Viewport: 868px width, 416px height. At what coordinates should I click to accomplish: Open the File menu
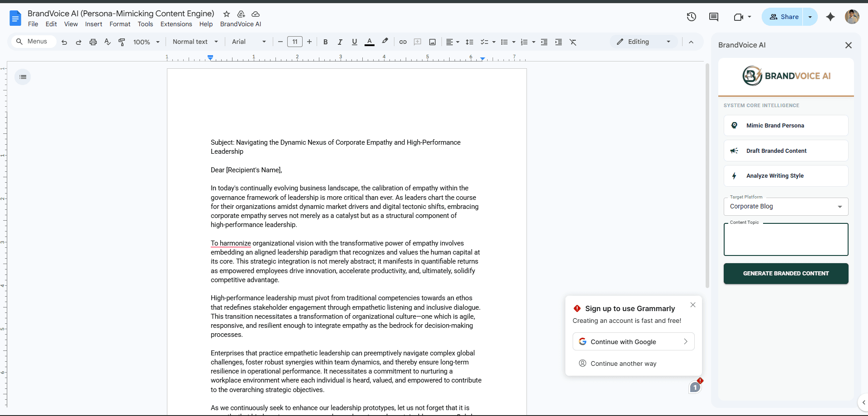pyautogui.click(x=33, y=24)
